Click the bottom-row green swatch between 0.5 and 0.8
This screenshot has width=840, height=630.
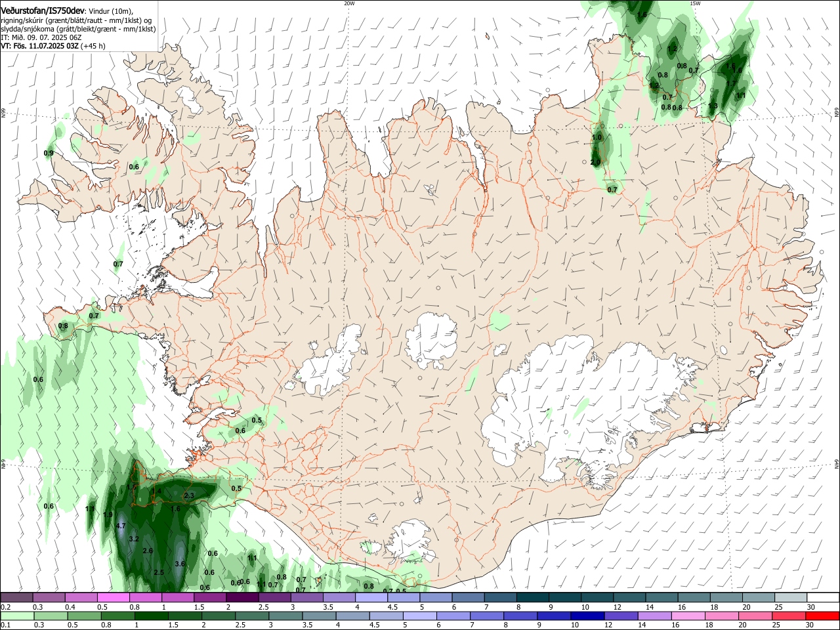(x=84, y=616)
